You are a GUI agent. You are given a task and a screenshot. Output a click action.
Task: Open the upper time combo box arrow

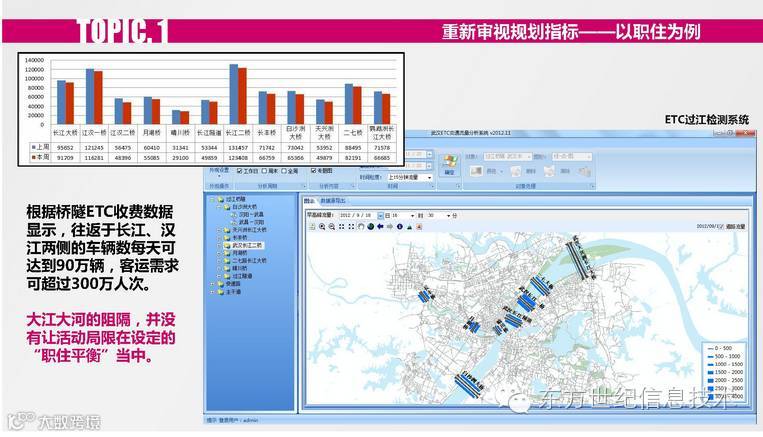429,155
